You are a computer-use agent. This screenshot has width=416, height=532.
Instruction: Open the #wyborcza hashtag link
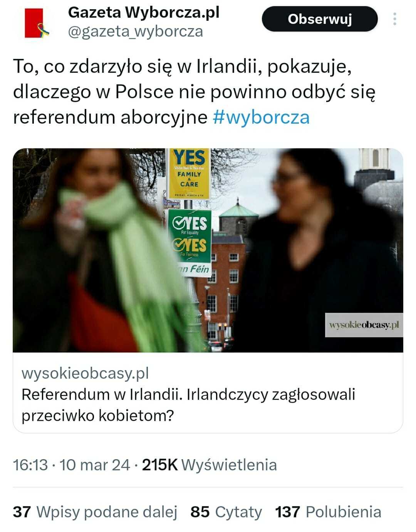coord(261,117)
